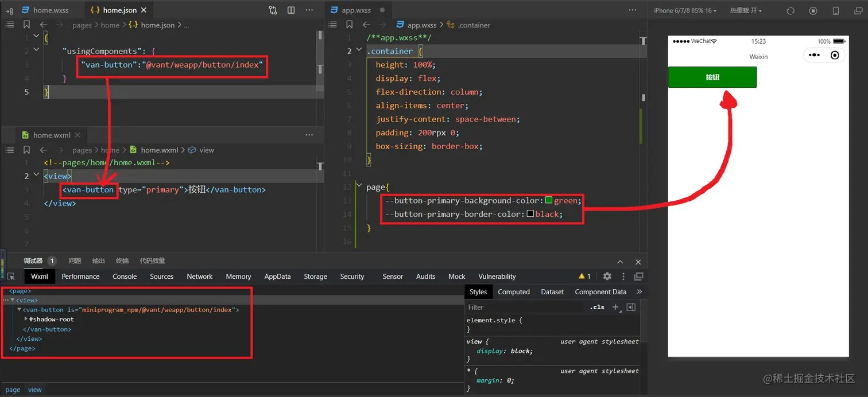Undock the debugger into separate window

[x=638, y=277]
